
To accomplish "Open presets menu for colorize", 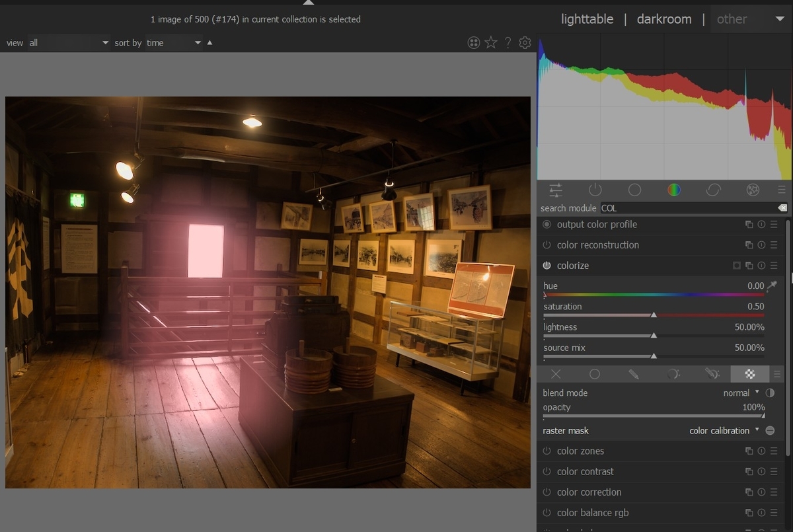I will (773, 266).
